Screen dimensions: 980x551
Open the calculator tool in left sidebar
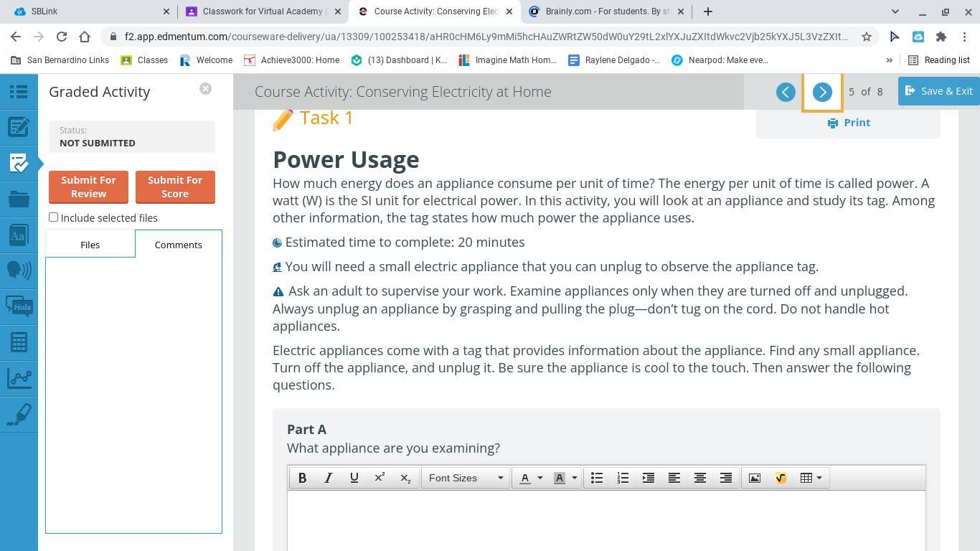19,342
